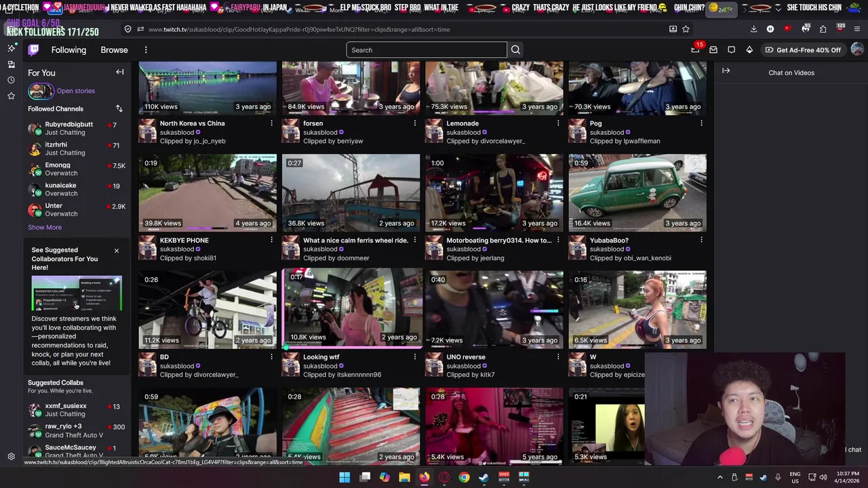
Task: Open the Get Bits icon
Action: pyautogui.click(x=749, y=49)
